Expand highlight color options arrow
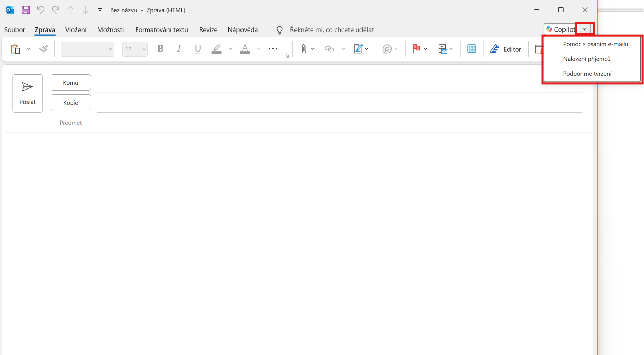 pyautogui.click(x=230, y=49)
